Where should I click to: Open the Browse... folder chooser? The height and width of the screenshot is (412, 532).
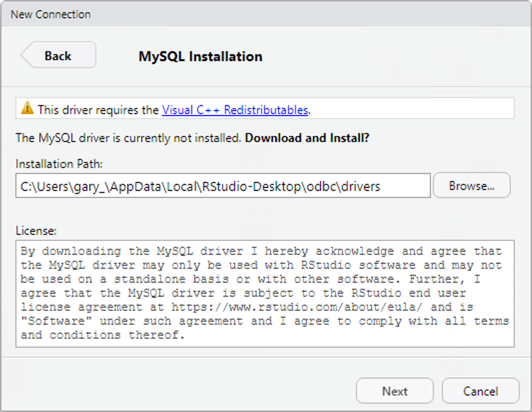(x=472, y=186)
